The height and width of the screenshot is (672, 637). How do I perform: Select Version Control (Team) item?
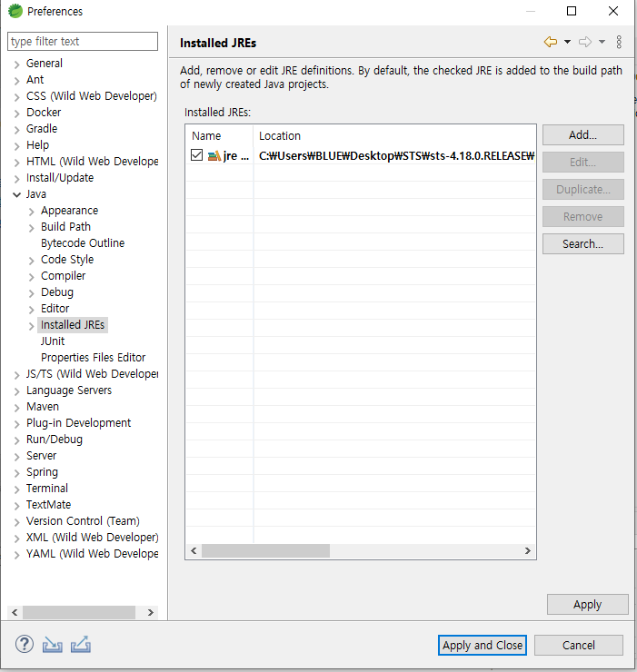point(83,521)
